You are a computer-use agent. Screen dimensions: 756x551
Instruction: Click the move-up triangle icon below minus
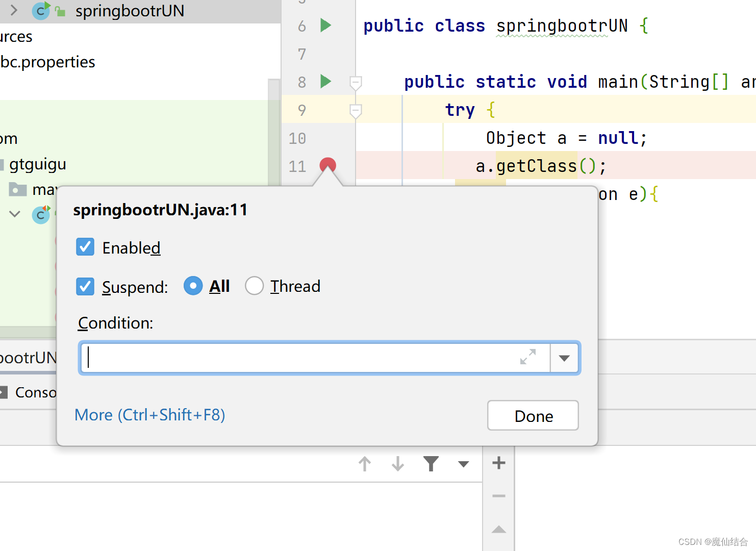pos(499,530)
